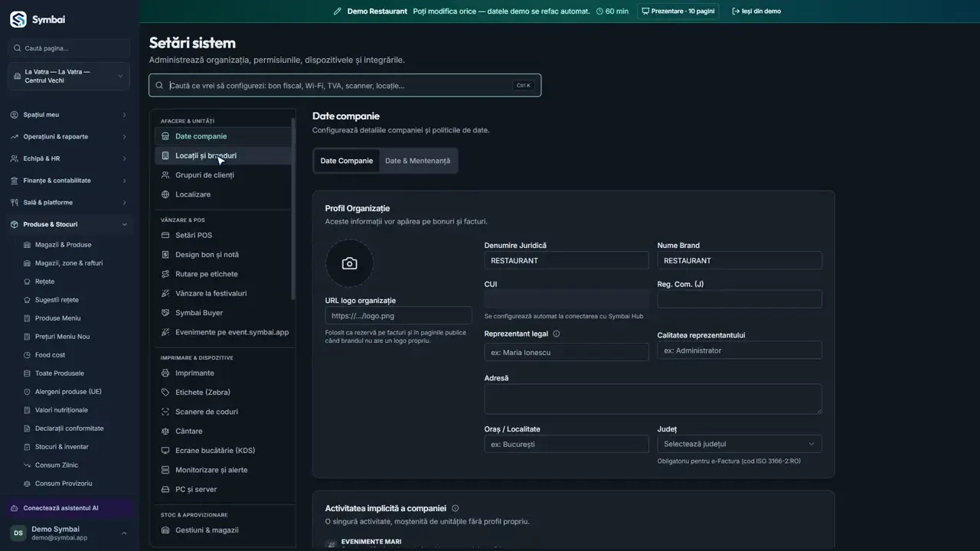Image resolution: width=980 pixels, height=551 pixels.
Task: Click the Prezentare · 10 pagini button
Action: (x=678, y=11)
